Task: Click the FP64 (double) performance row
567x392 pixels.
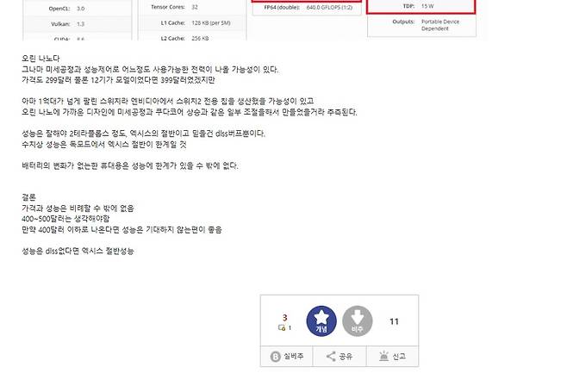Action: 307,7
